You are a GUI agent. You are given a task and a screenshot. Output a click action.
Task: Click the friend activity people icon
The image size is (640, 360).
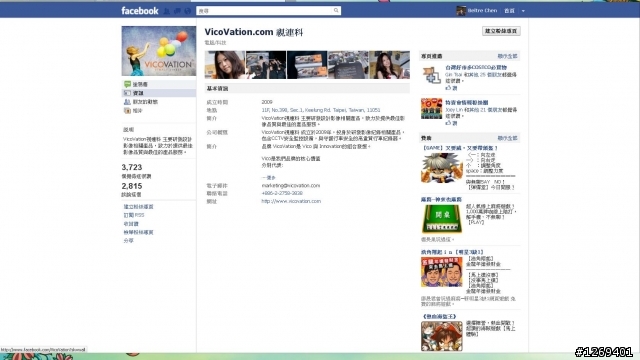[127, 102]
